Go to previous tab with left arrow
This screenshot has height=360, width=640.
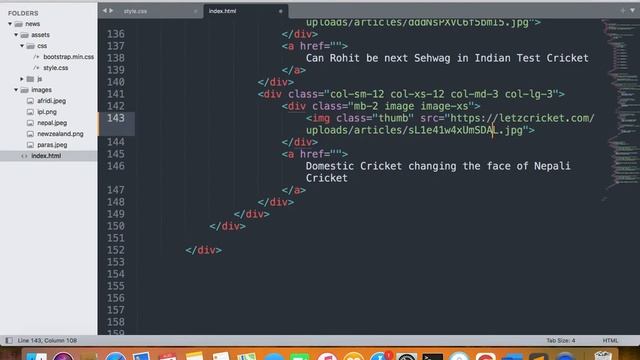click(105, 11)
